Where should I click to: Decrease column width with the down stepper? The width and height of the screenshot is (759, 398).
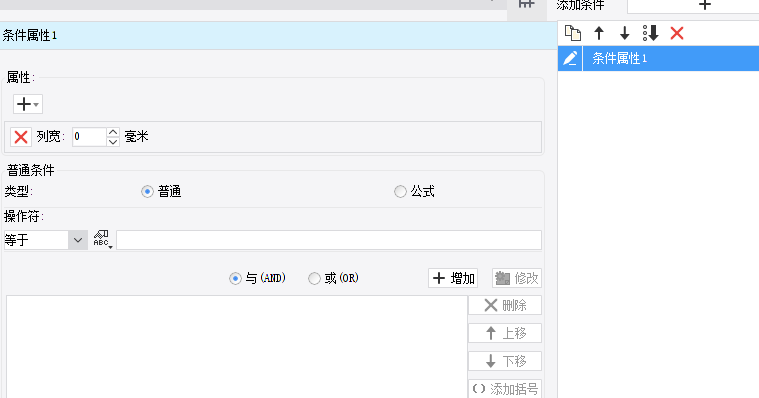click(113, 142)
